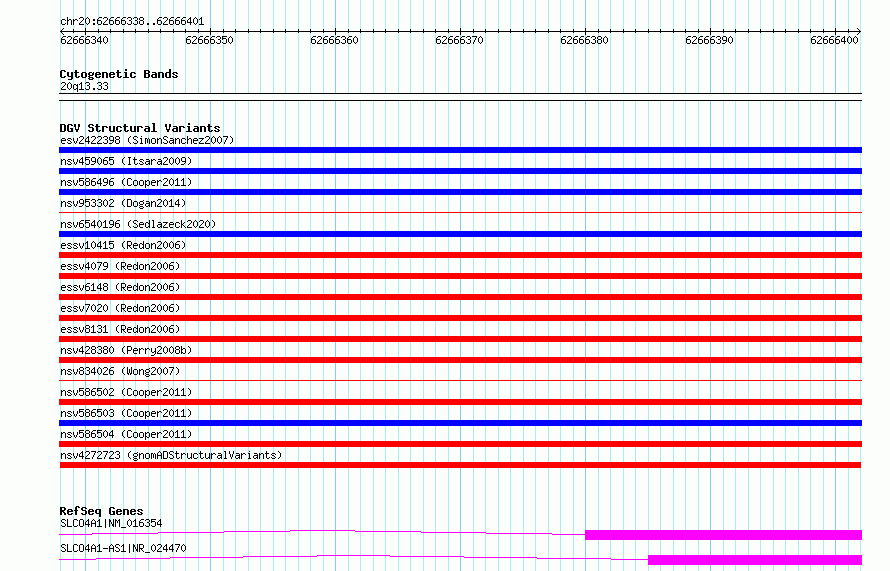
Task: Click the SLCO4A1-AS1|NR_024470 gene label
Action: pyautogui.click(x=123, y=548)
